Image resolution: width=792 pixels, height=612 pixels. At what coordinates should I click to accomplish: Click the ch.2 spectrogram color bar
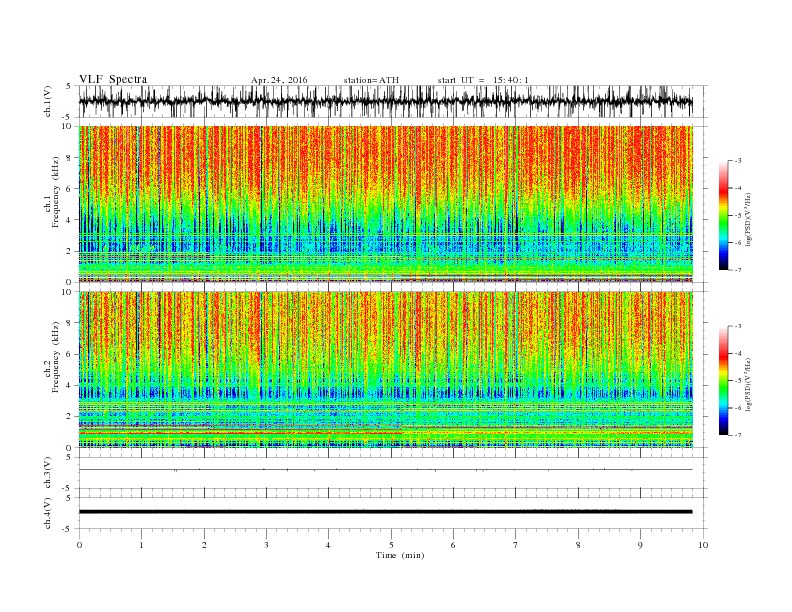tap(723, 380)
